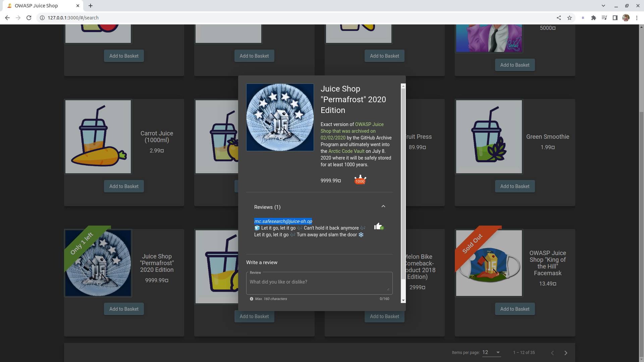Click the crown badge showing 1000 points
Image resolution: width=644 pixels, height=362 pixels.
click(x=360, y=180)
